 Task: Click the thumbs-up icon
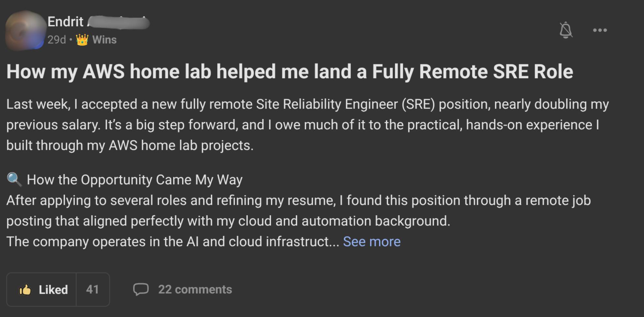pos(25,290)
